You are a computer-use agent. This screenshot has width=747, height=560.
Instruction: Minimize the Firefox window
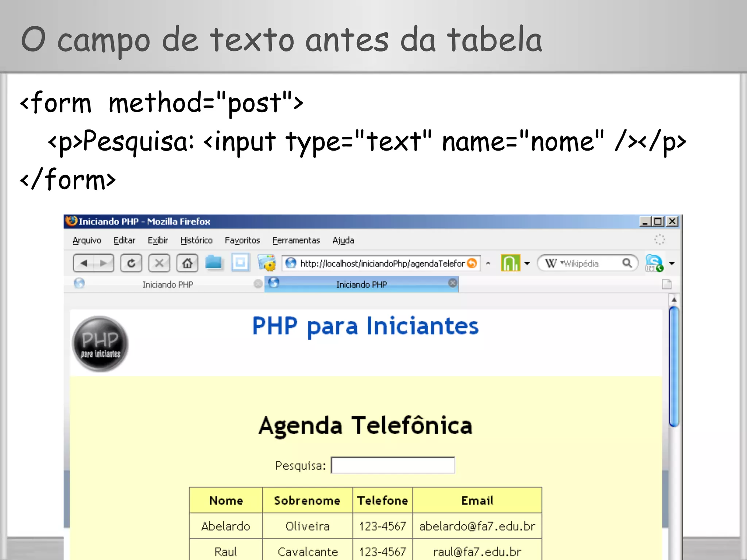645,221
